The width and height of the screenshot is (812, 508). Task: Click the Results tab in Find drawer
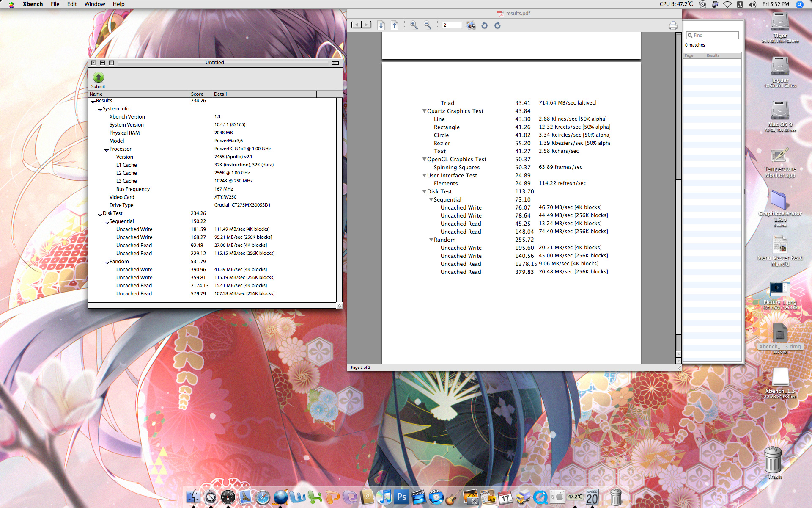722,55
